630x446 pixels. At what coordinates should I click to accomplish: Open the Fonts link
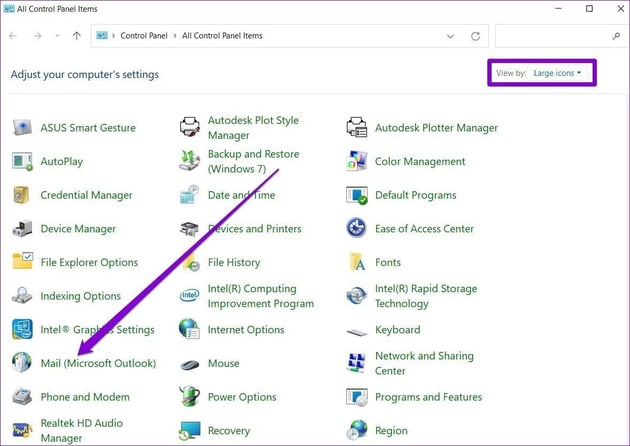click(388, 262)
